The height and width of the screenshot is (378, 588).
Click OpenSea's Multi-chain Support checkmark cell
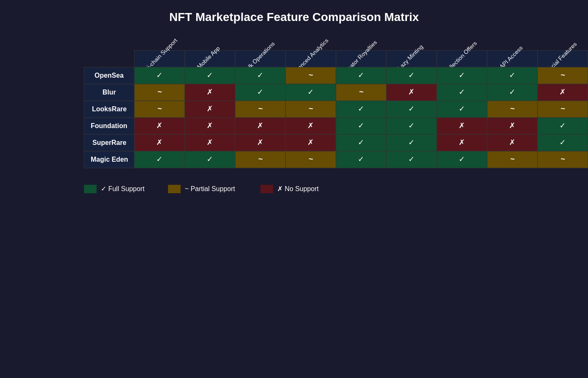point(160,76)
